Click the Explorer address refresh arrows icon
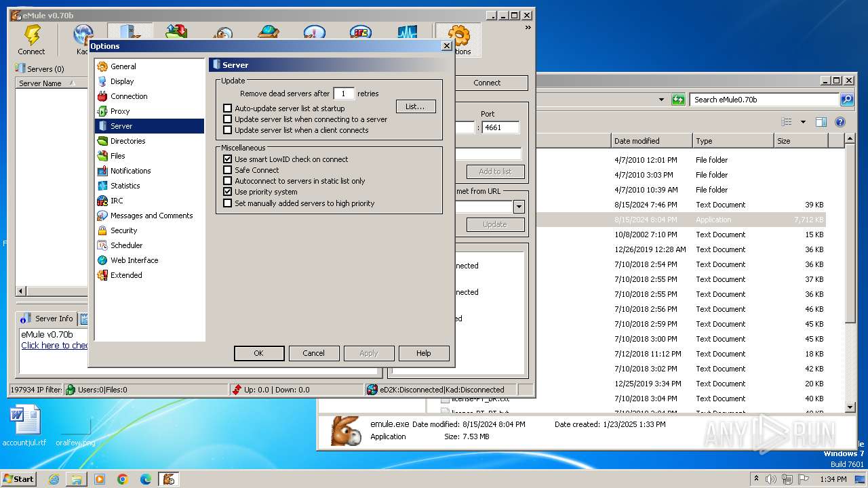Image resolution: width=868 pixels, height=488 pixels. 678,100
